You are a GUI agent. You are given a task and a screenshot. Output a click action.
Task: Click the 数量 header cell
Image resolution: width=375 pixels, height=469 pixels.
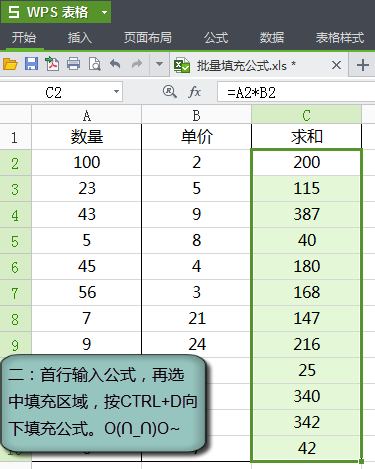click(87, 137)
